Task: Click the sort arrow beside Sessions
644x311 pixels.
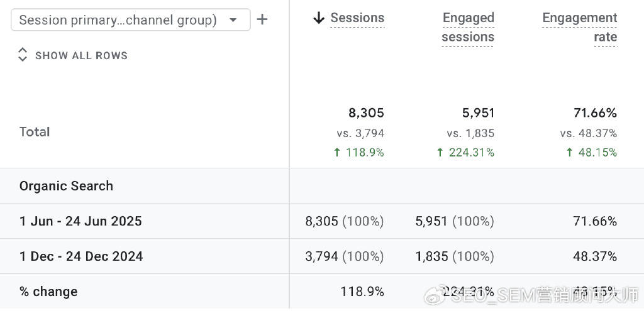Action: [319, 18]
